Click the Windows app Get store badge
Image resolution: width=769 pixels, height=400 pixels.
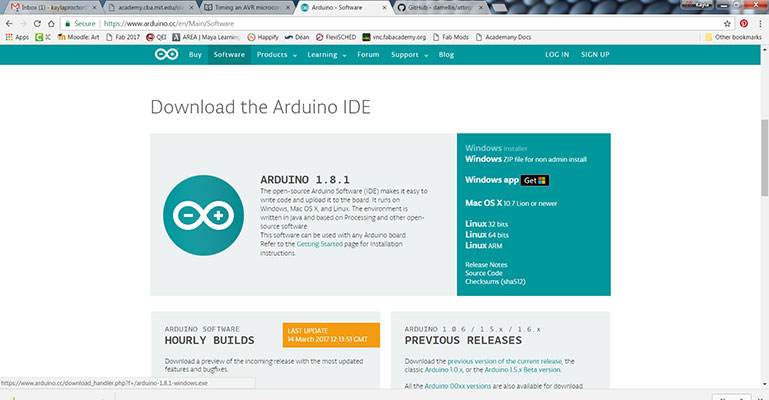click(x=535, y=180)
